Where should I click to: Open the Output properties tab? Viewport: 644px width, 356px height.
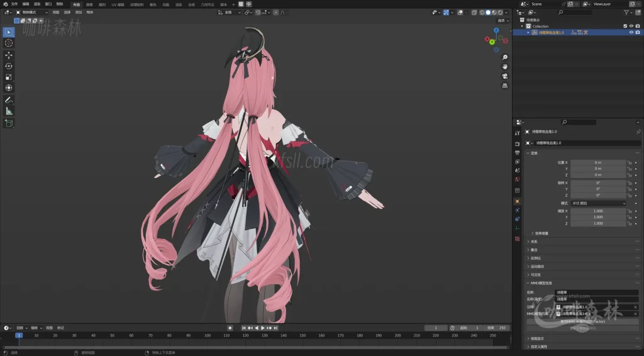[517, 153]
